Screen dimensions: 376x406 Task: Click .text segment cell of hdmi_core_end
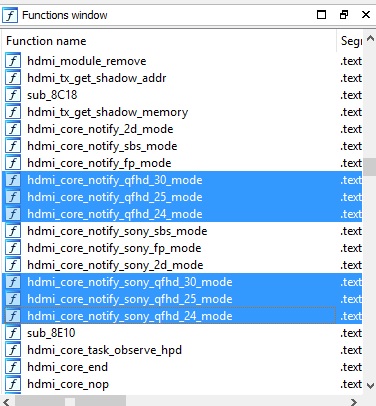(x=351, y=367)
